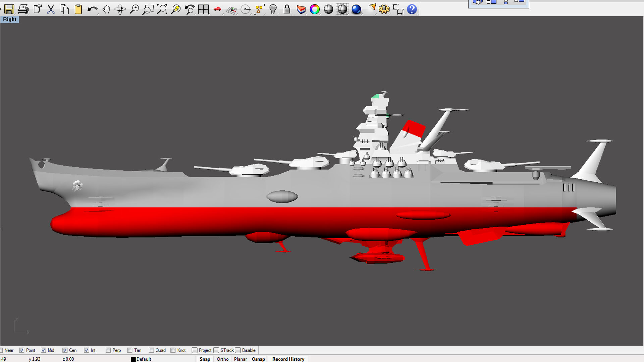
Task: Check Disable to turn off osnaps
Action: pyautogui.click(x=238, y=350)
